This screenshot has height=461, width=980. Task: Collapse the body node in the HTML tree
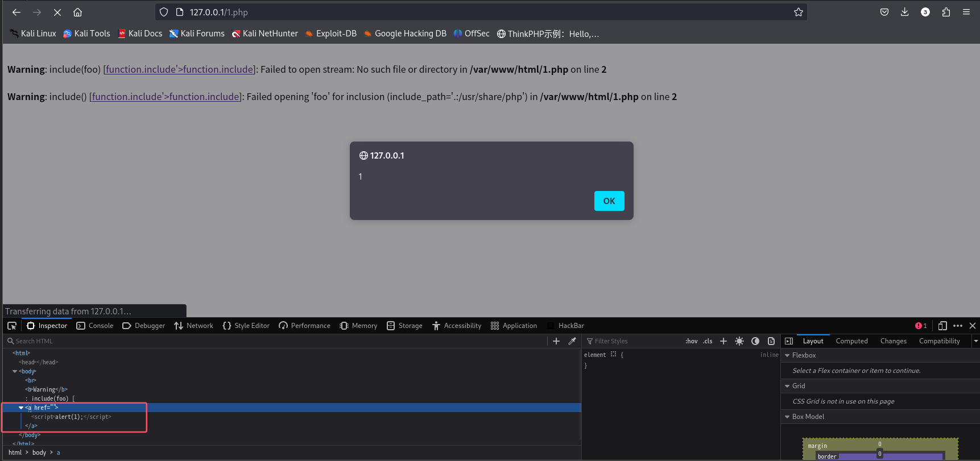coord(15,371)
